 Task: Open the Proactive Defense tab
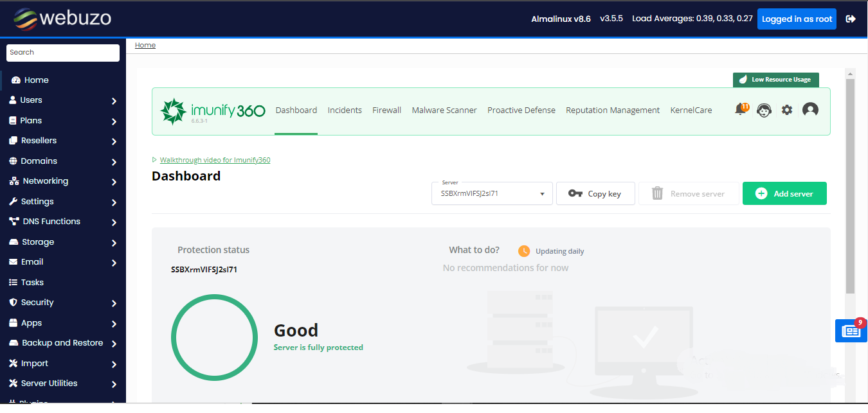tap(521, 110)
